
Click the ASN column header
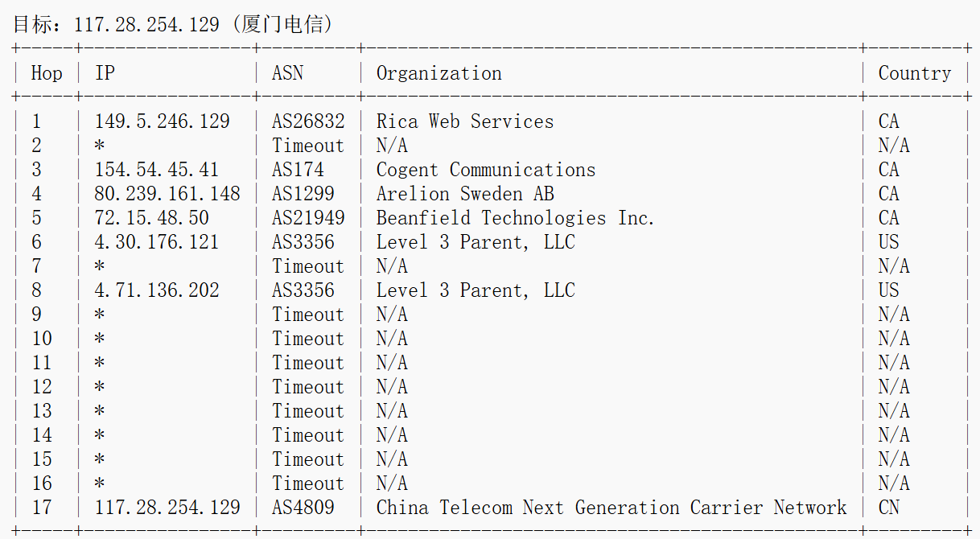[x=288, y=73]
